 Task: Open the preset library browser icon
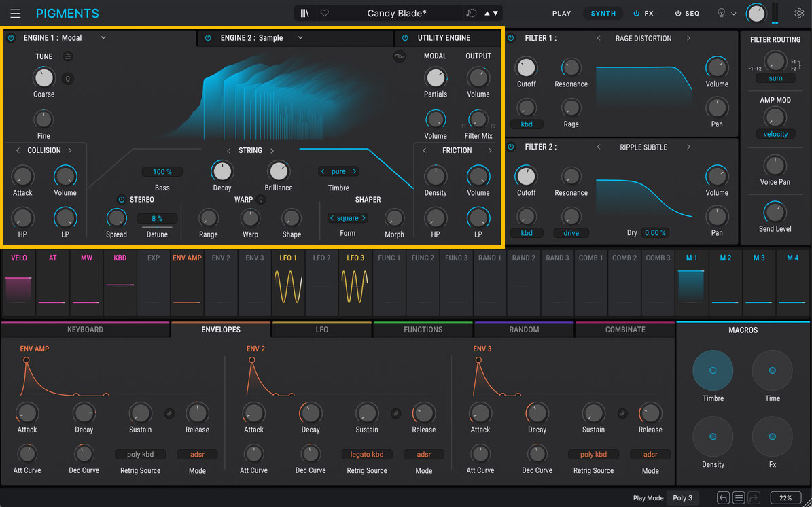click(304, 13)
